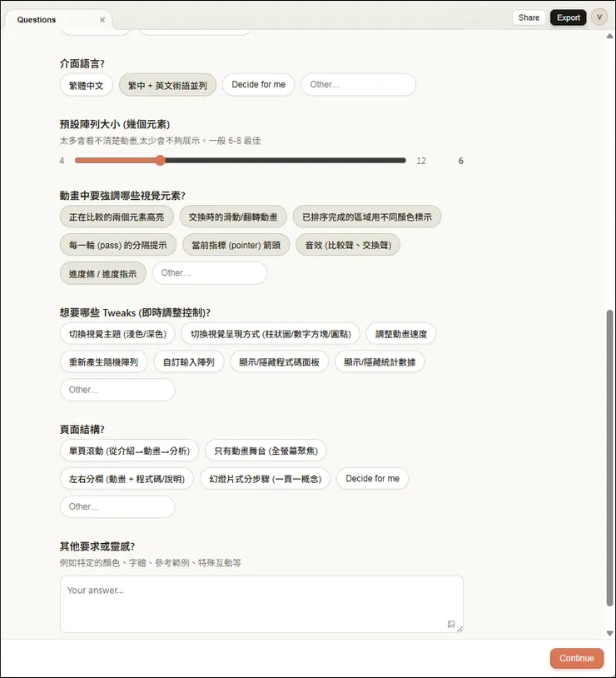Click the dark part of the slider track

point(286,161)
